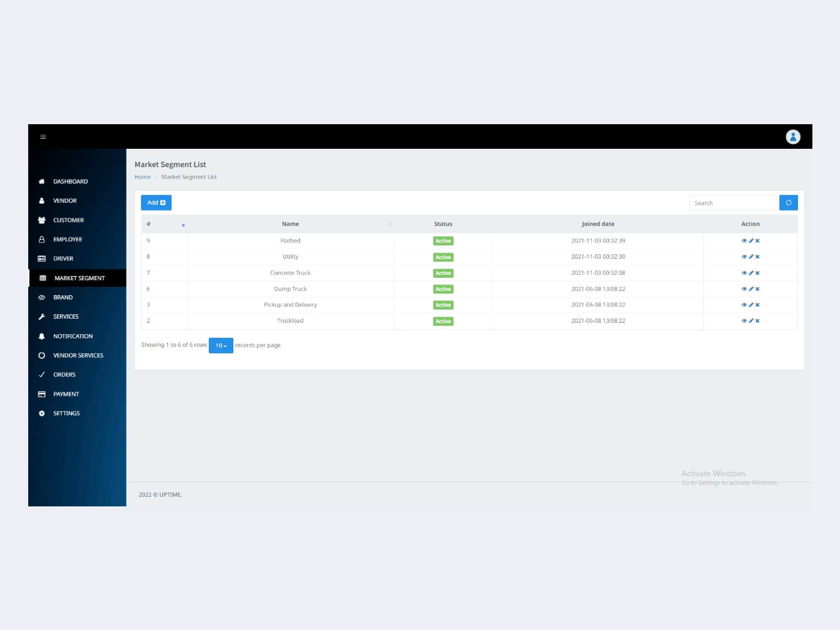The height and width of the screenshot is (630, 840).
Task: Sort by the # column arrow
Action: click(183, 226)
